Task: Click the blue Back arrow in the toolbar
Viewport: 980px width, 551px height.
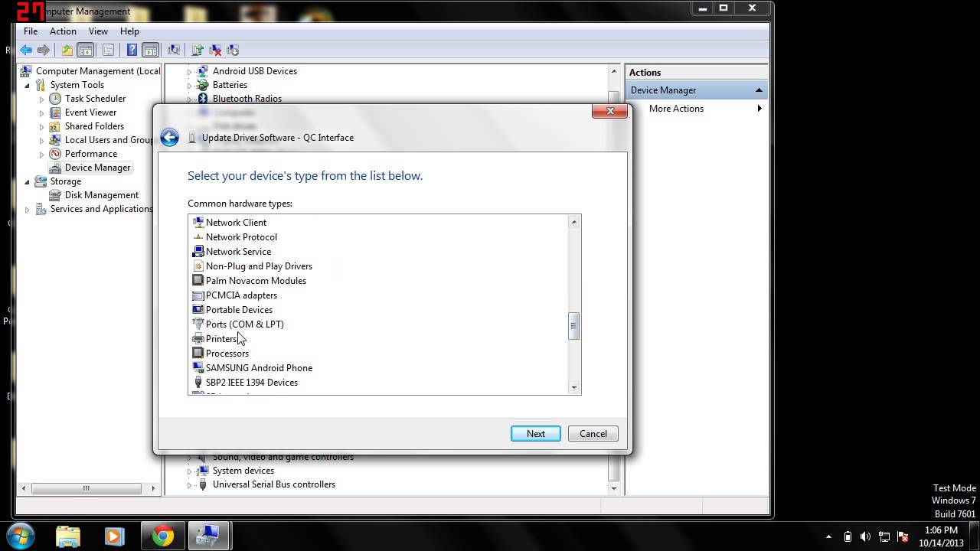Action: [x=26, y=50]
